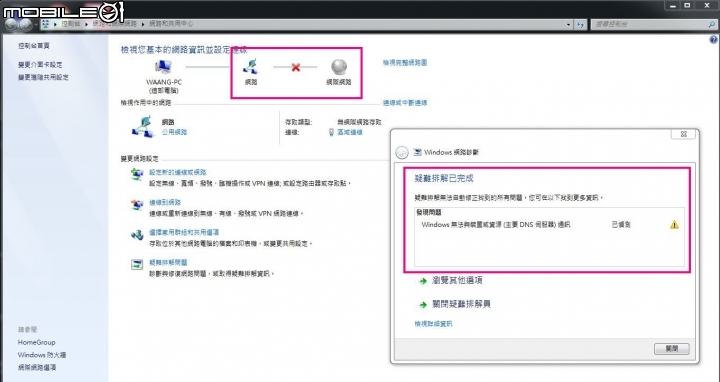The image size is (720, 382).
Task: Click the 關閉 button at dialog bottom
Action: click(671, 349)
